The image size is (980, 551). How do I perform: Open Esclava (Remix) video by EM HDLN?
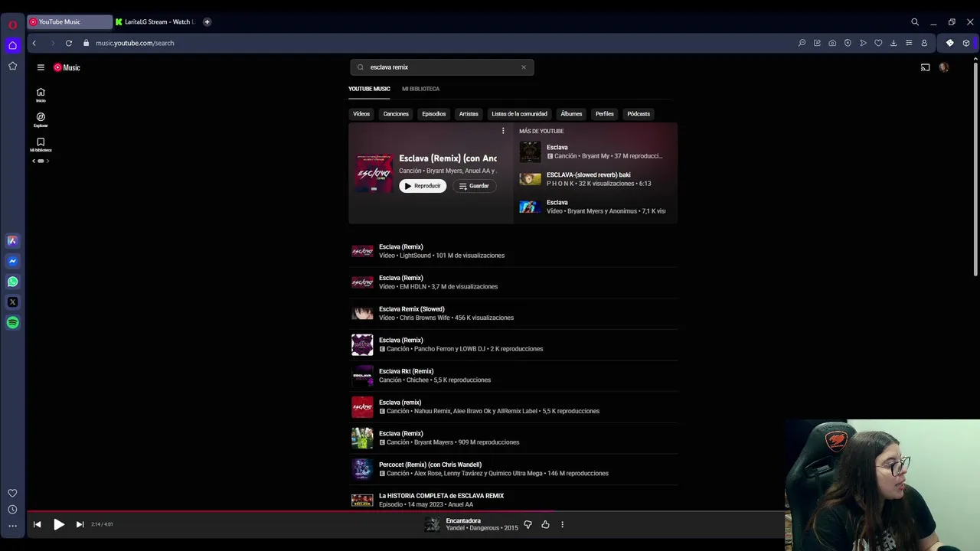point(513,282)
